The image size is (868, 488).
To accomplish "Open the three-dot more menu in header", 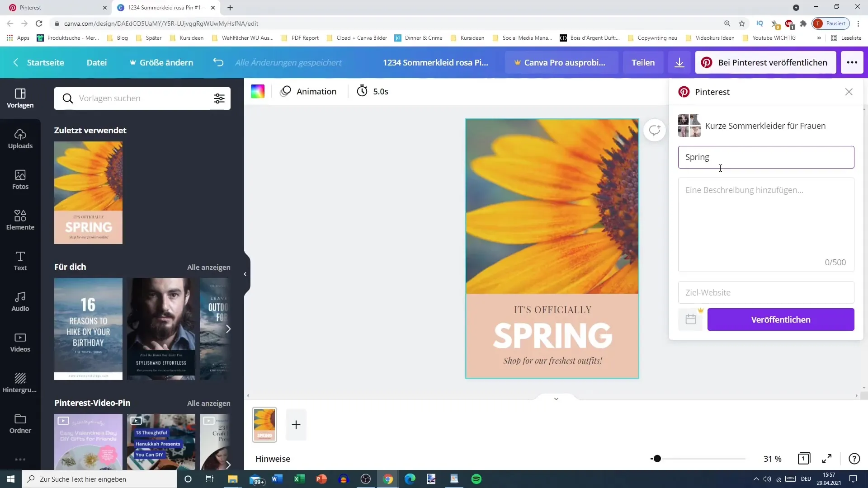I will [852, 62].
